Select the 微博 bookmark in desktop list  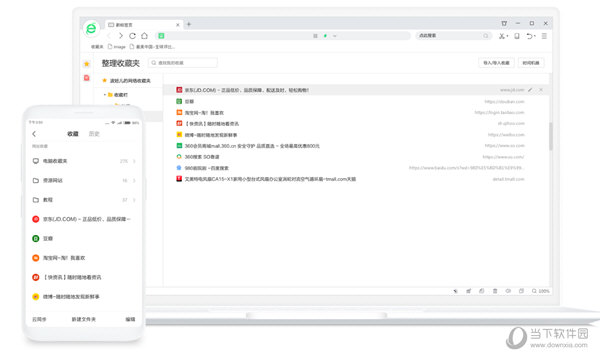point(357,135)
